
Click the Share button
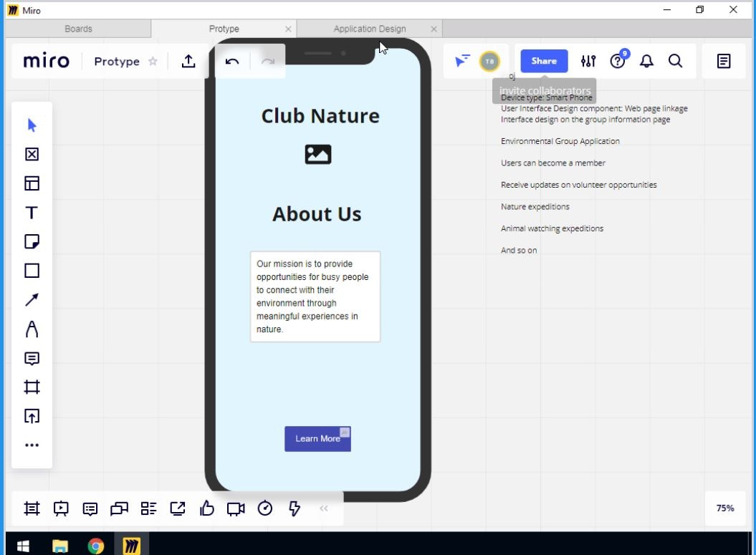[x=544, y=61]
